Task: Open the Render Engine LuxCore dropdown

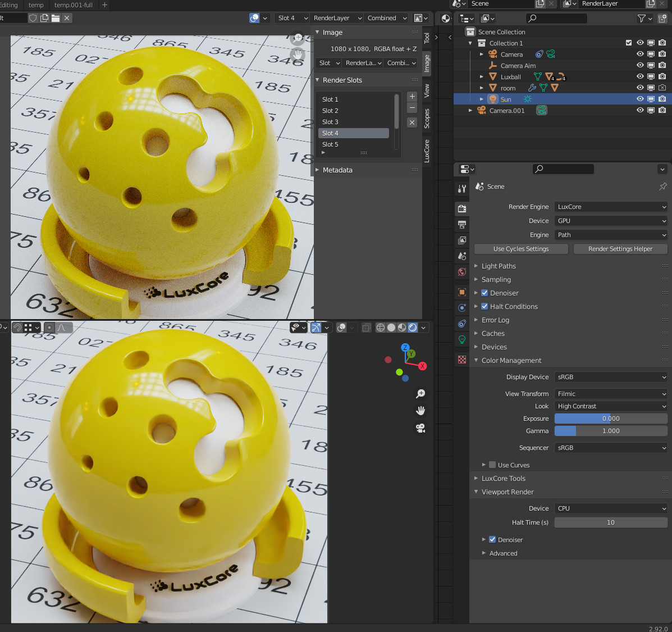Action: (611, 207)
